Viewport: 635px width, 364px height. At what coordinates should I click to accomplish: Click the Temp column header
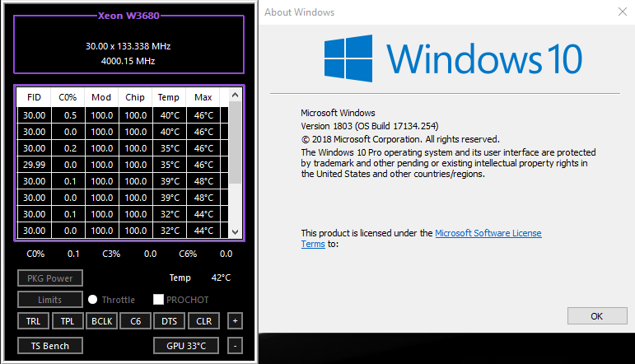pos(169,97)
